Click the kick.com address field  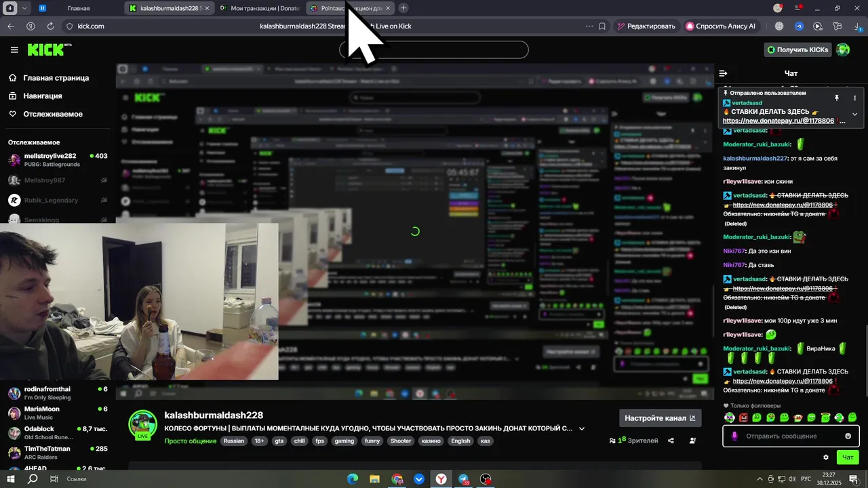pyautogui.click(x=91, y=26)
